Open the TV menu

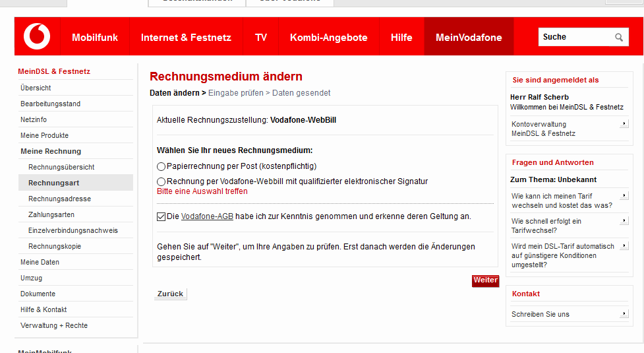261,38
